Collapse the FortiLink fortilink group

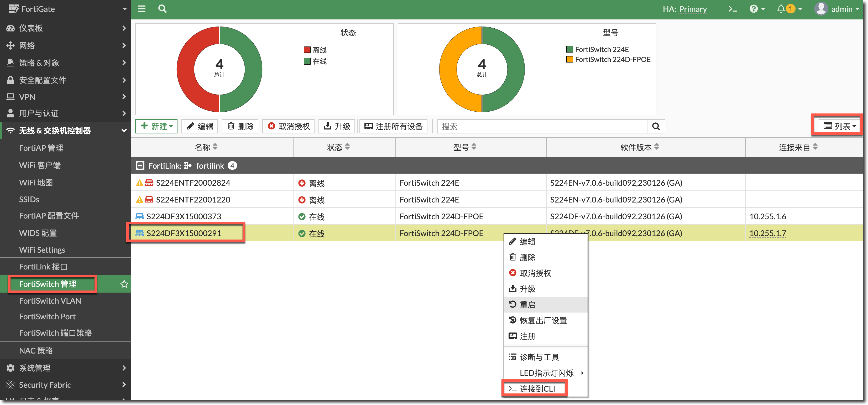coord(140,166)
